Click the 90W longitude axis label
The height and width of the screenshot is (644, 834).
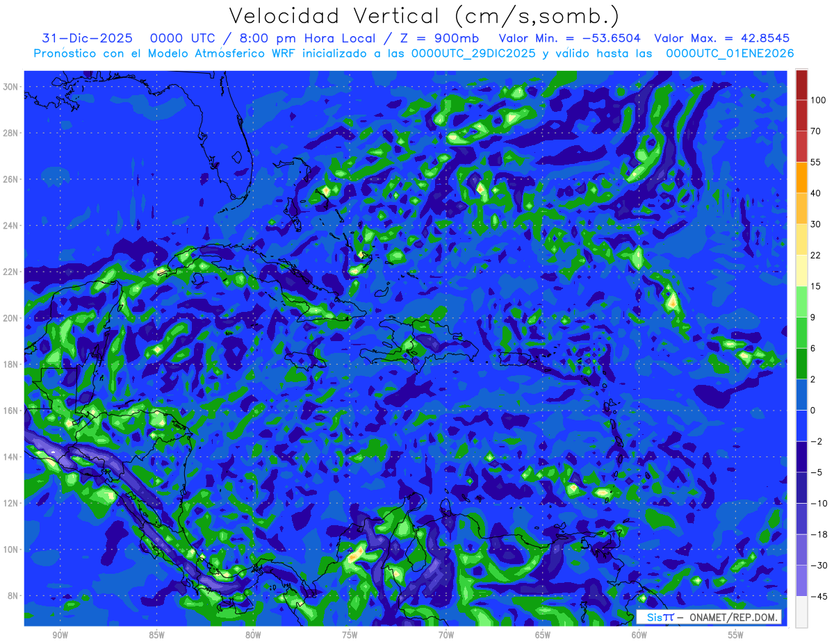coord(60,635)
